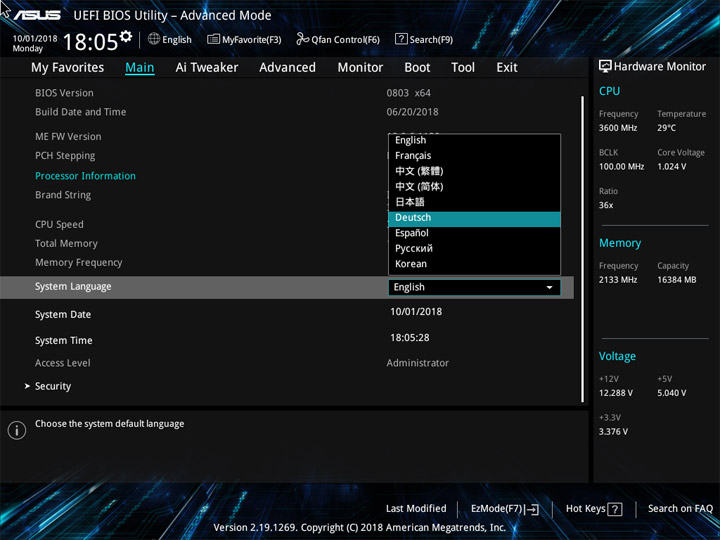The height and width of the screenshot is (540, 720).
Task: Click the BIOS Version label
Action: point(64,93)
